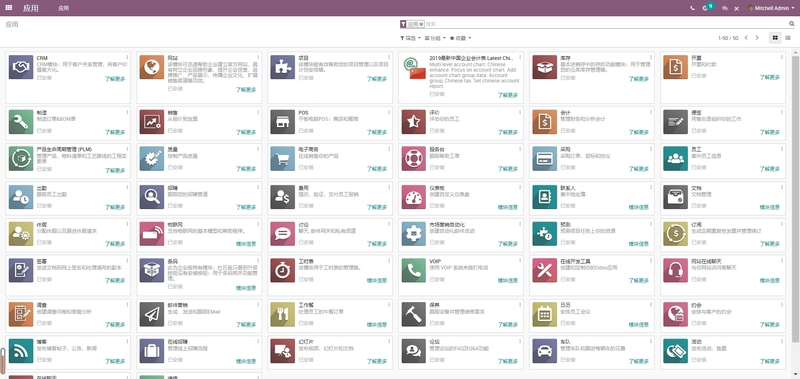The image size is (800, 379).
Task: Open the 采购 card's three-dot menu
Action: 651,149
